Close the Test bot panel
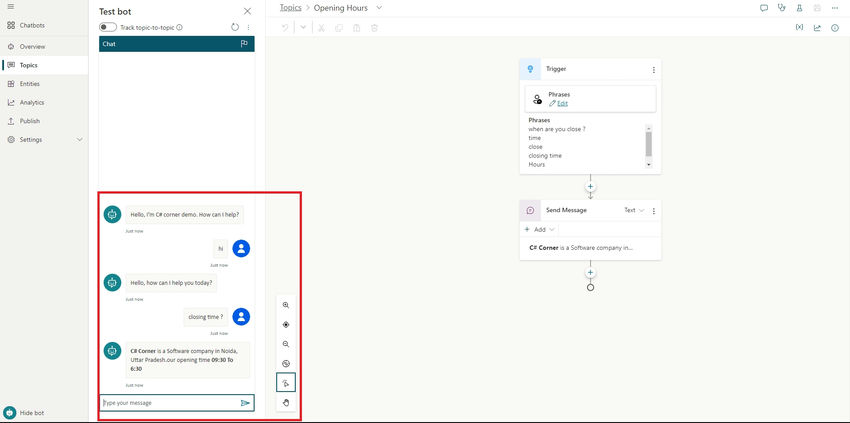This screenshot has width=850, height=423. click(x=247, y=11)
